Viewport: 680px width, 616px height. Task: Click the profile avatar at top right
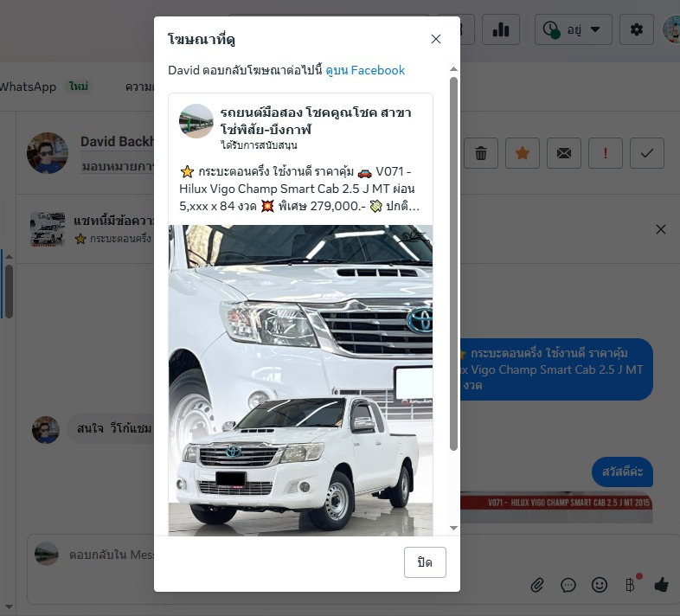coord(672,29)
